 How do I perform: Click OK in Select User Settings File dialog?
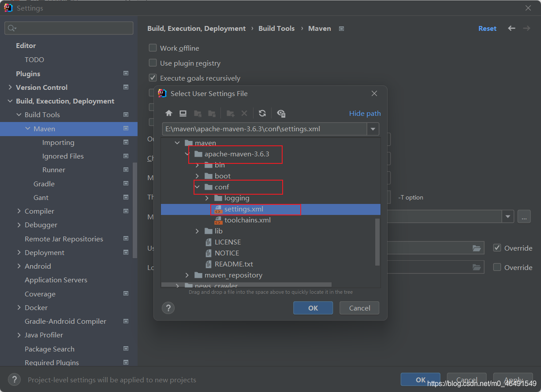[313, 308]
